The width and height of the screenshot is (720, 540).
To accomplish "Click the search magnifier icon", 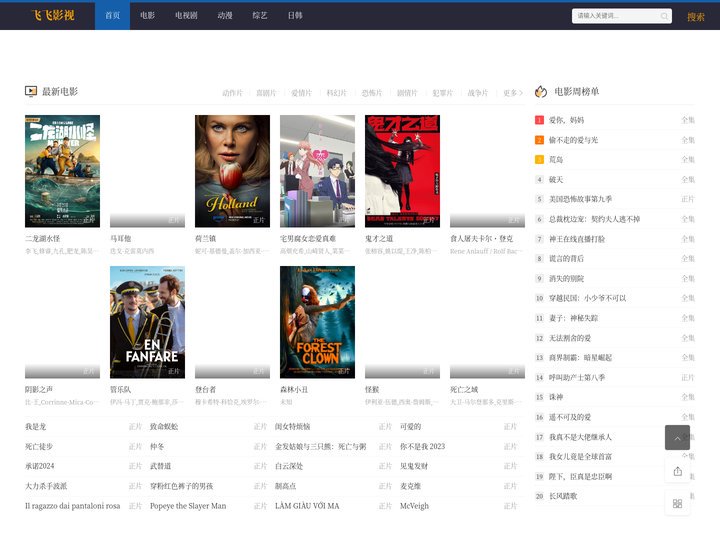I will click(x=664, y=16).
